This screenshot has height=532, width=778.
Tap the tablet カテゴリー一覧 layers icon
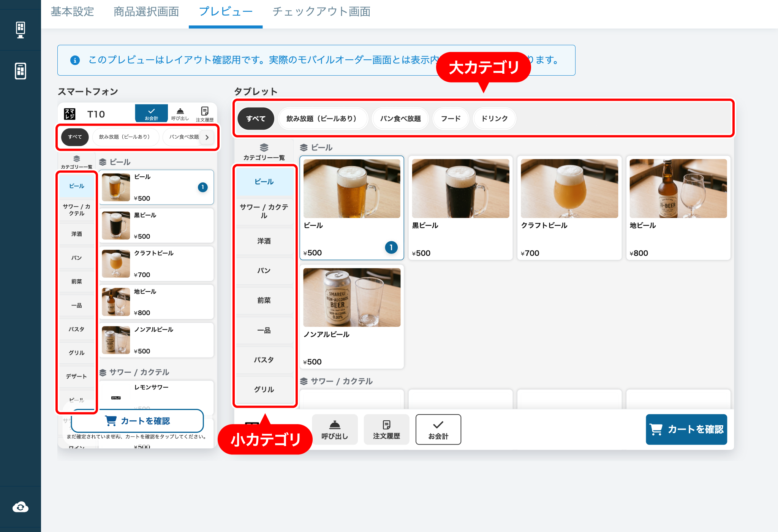tap(264, 147)
